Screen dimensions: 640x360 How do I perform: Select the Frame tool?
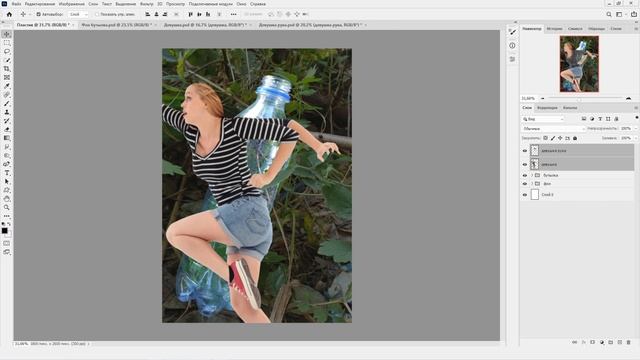pyautogui.click(x=7, y=77)
